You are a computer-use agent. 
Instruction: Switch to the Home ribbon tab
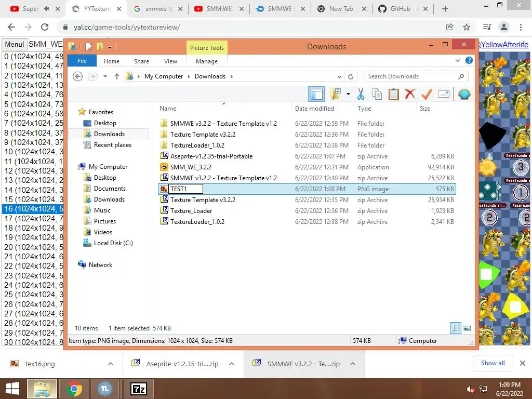pyautogui.click(x=112, y=61)
